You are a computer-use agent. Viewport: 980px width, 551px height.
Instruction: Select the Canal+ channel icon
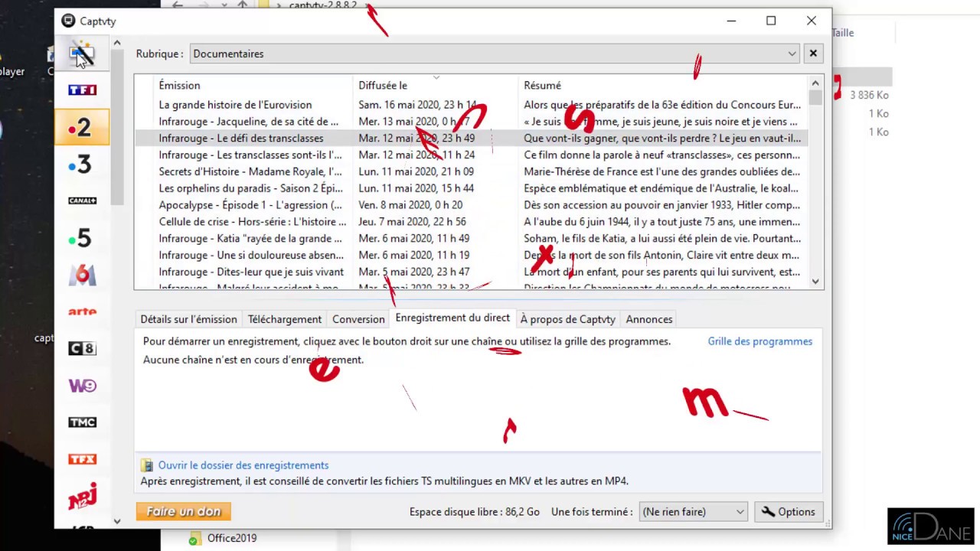pos(82,201)
